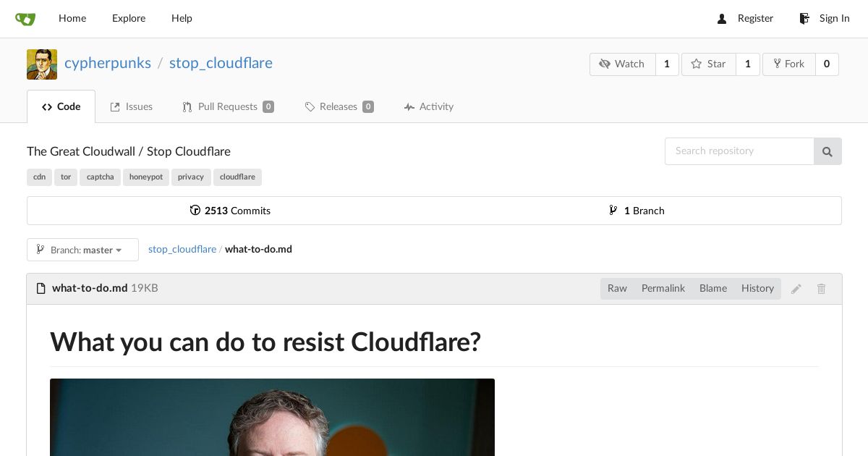868x456 pixels.
Task: Open the Releases tab
Action: pyautogui.click(x=339, y=107)
